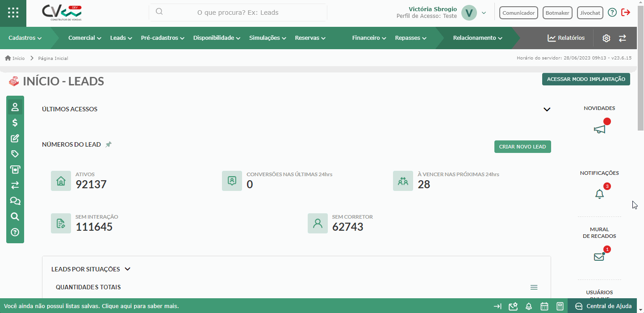
Task: Click the saved lists message in bottom bar
Action: (x=92, y=306)
